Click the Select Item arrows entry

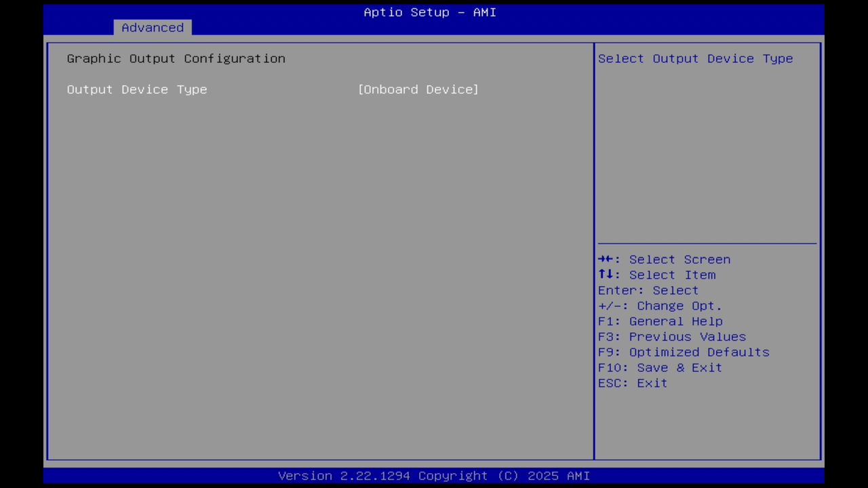pos(656,274)
